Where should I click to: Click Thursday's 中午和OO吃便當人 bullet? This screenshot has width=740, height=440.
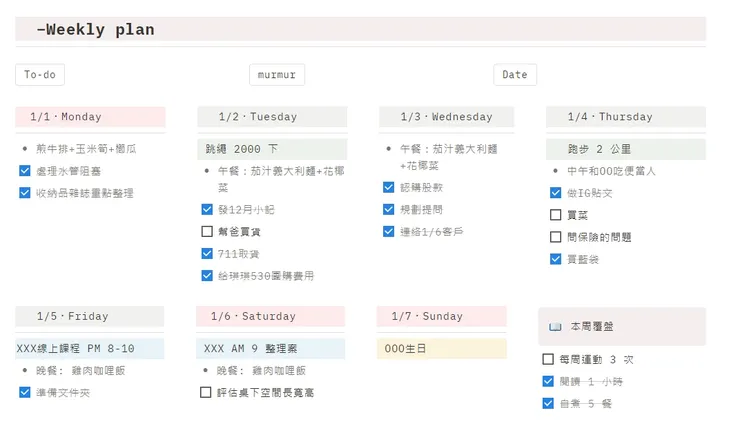click(x=612, y=171)
